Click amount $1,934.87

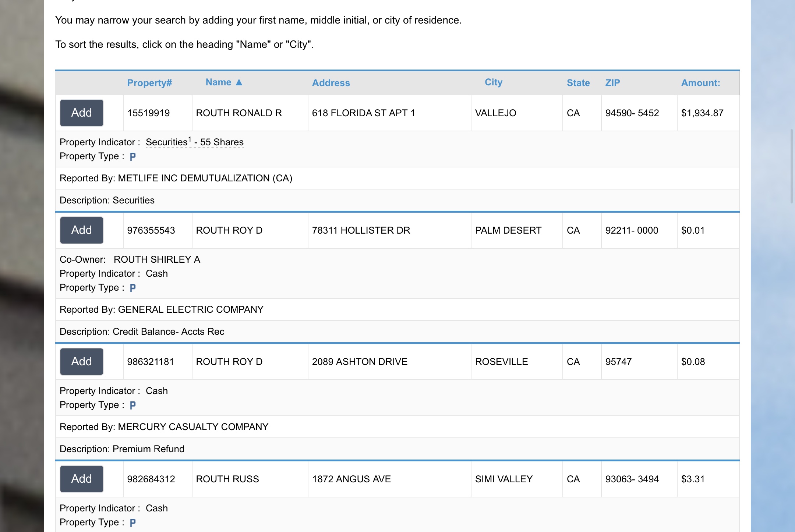pyautogui.click(x=702, y=113)
